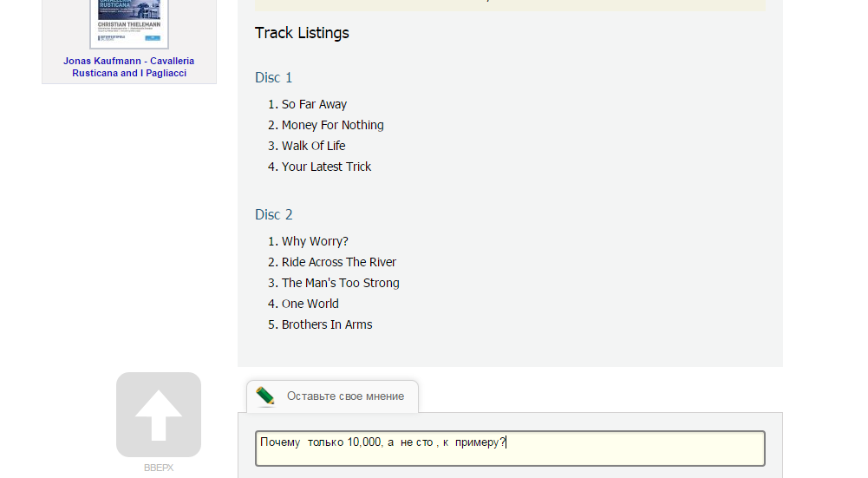Screen dimensions: 868x478
Task: Click the green pencil icon
Action: point(265,396)
